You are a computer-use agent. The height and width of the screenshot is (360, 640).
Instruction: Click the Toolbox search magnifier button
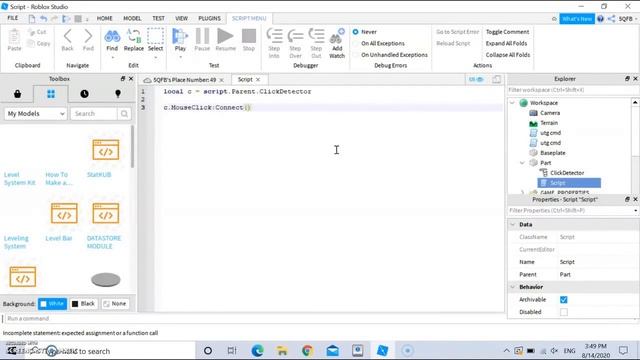click(x=124, y=113)
